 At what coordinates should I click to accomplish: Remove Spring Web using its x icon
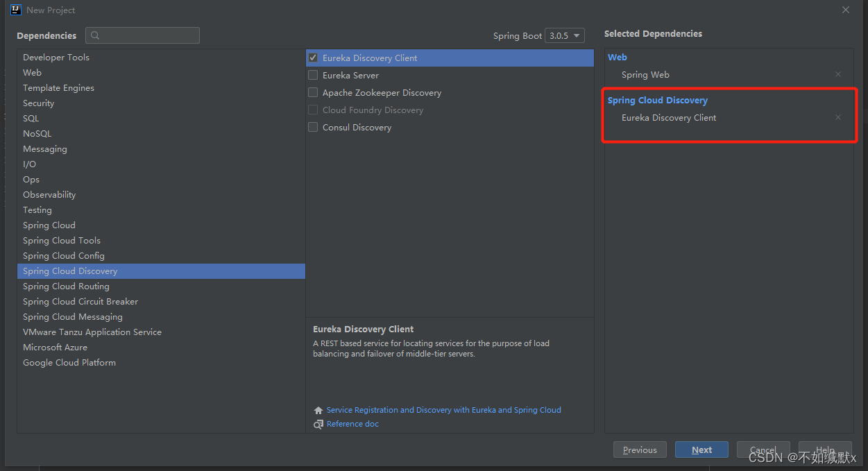838,74
